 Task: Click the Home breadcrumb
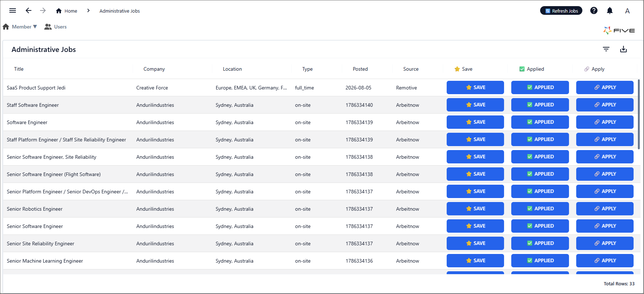67,11
